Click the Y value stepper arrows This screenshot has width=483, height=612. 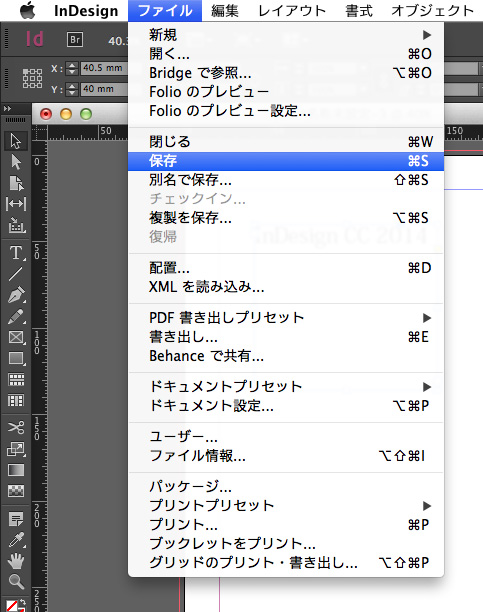point(72,89)
